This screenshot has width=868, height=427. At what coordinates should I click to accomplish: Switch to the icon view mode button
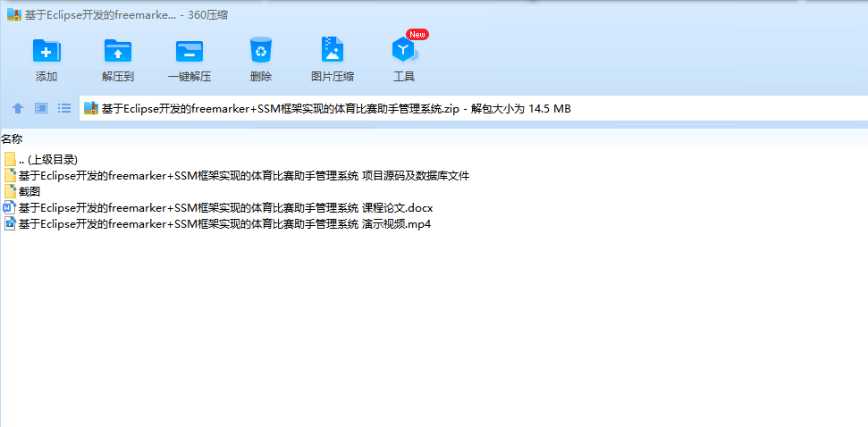click(41, 108)
